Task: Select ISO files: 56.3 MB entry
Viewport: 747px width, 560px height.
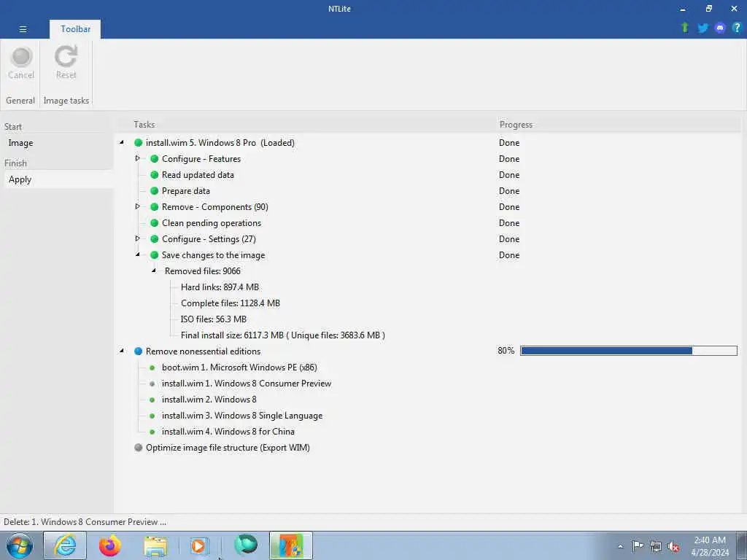Action: (x=214, y=319)
